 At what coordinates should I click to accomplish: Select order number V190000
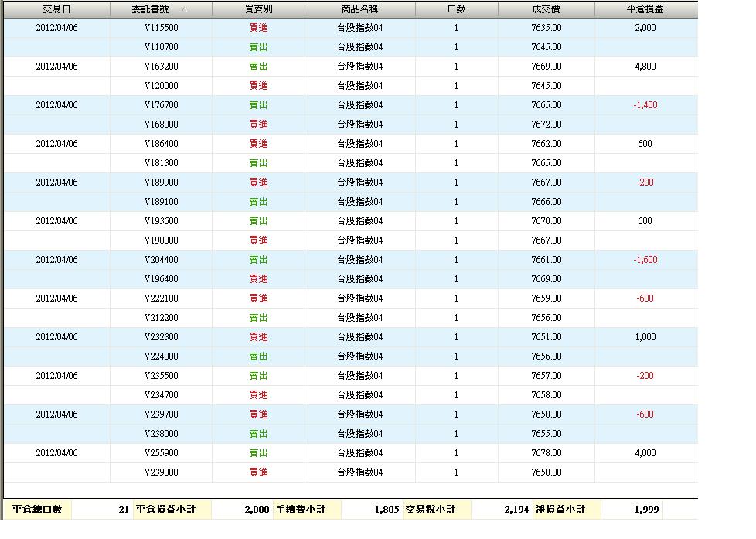[161, 241]
